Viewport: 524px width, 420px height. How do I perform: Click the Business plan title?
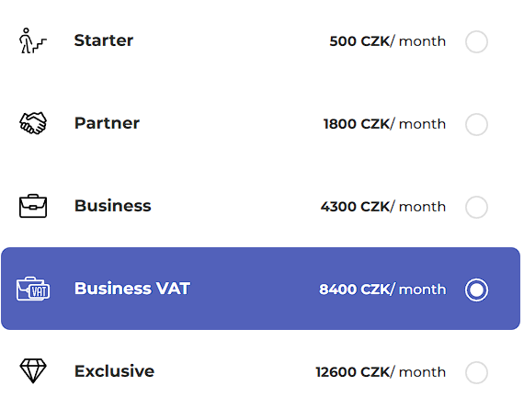[x=113, y=206]
